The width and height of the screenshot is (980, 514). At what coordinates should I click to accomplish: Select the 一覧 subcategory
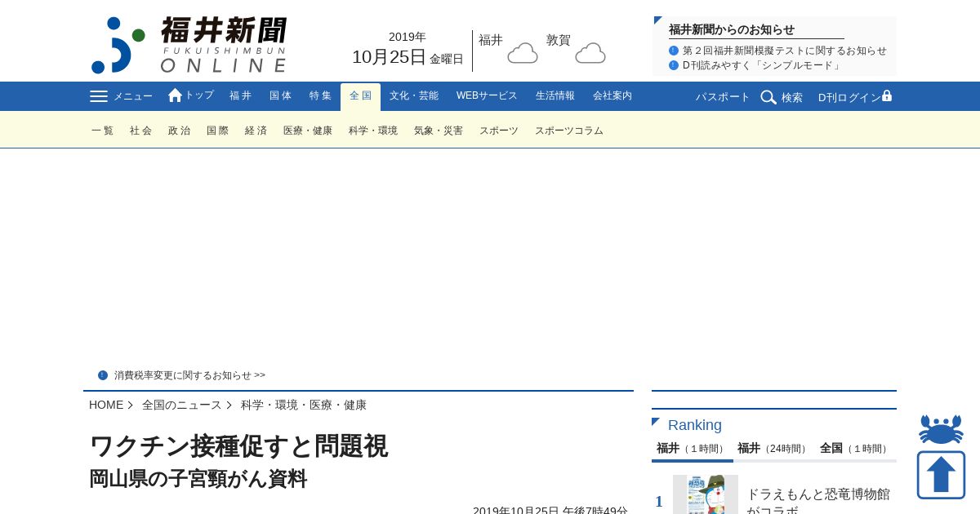[103, 131]
